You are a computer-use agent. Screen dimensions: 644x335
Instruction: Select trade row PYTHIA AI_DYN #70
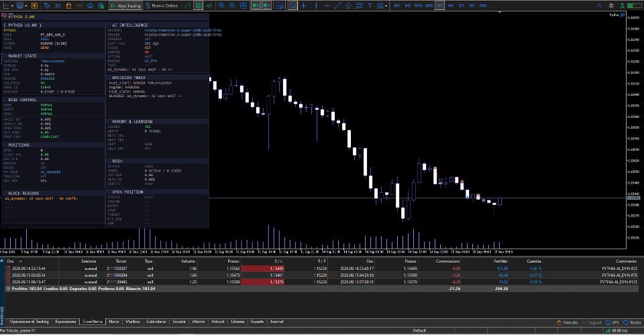[322, 275]
